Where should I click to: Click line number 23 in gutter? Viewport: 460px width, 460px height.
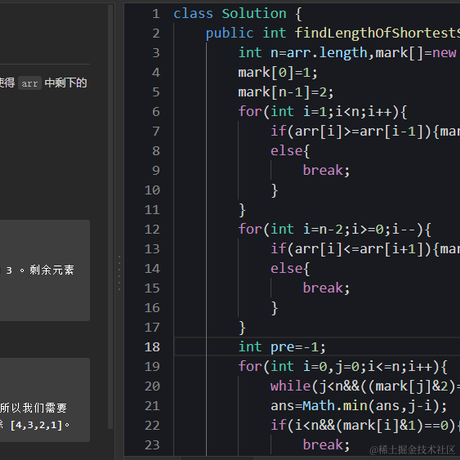click(x=152, y=445)
